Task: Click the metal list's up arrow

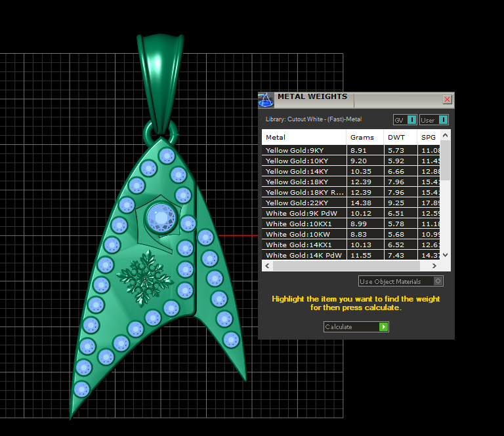Action: click(445, 135)
